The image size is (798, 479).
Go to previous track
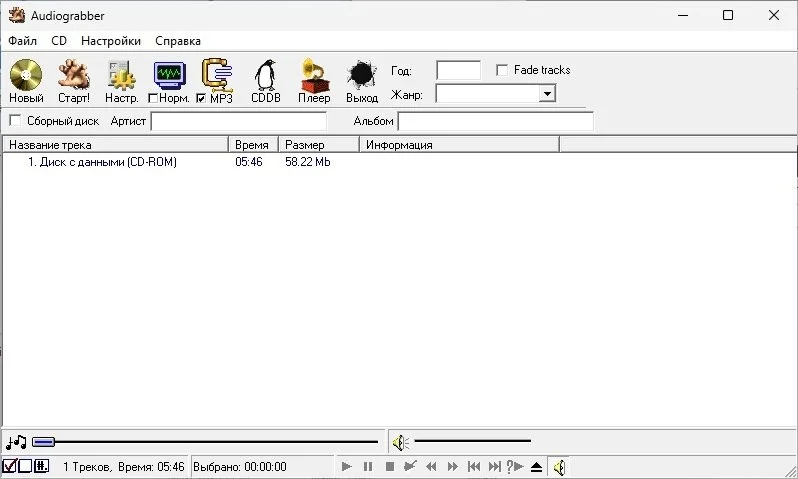click(x=473, y=466)
